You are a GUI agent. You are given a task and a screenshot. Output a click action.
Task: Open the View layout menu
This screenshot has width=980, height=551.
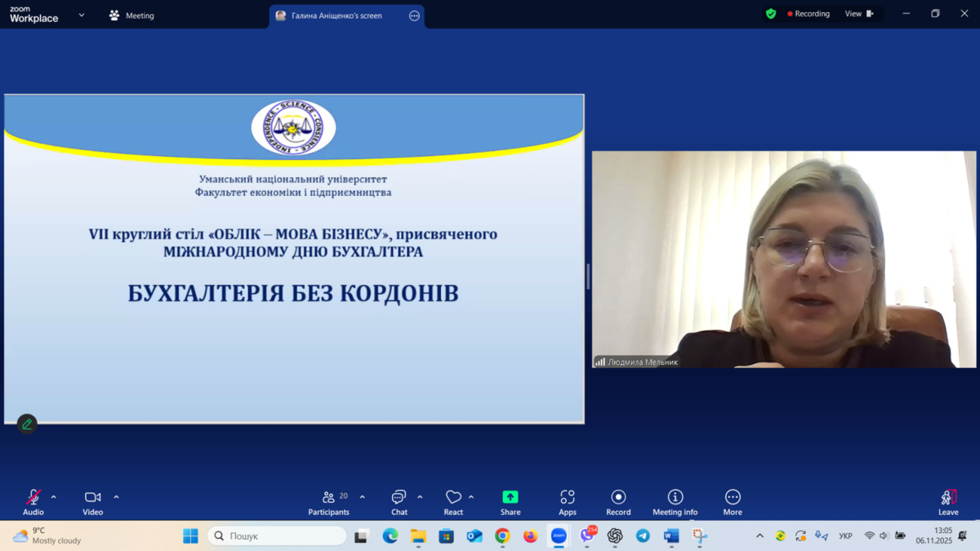[858, 14]
